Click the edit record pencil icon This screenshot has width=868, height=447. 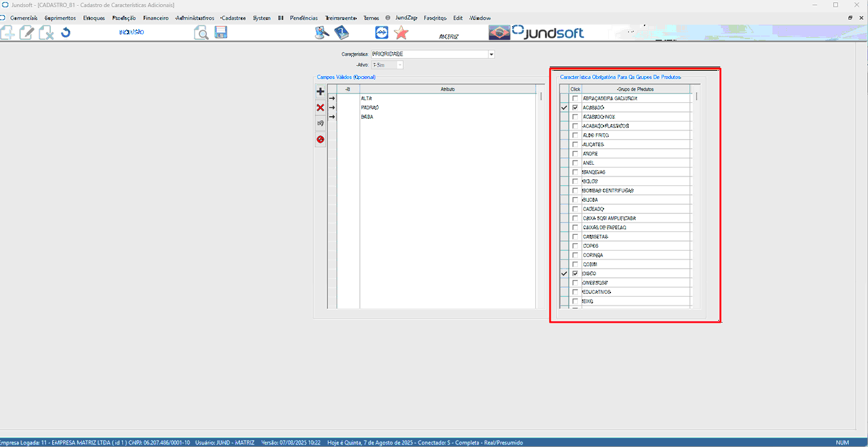pos(27,32)
